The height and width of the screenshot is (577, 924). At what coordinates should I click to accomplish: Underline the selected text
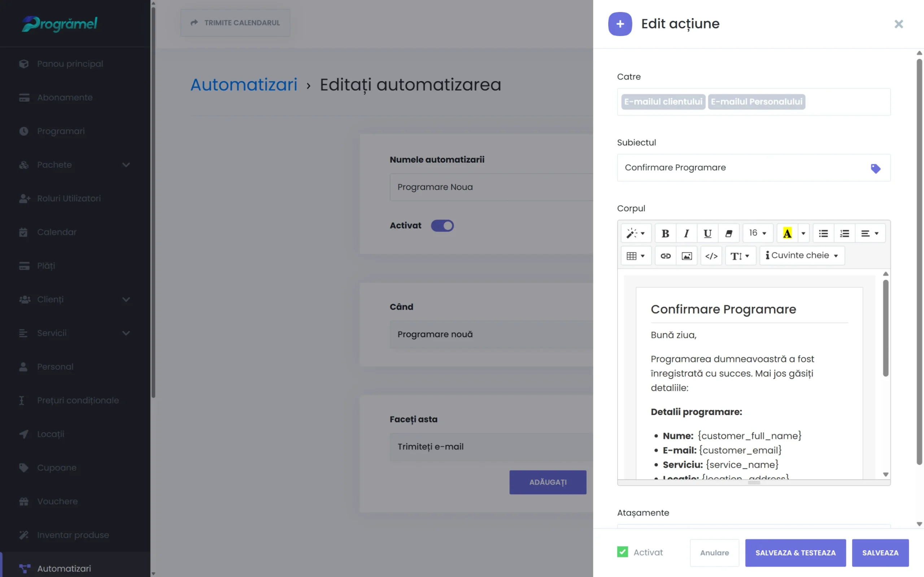[708, 233]
